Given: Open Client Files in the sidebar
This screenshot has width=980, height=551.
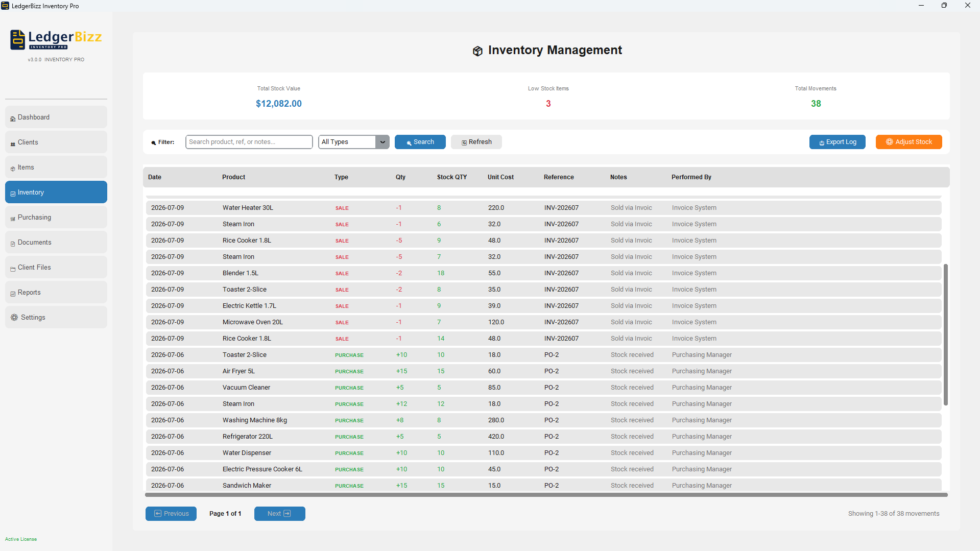Looking at the screenshot, I should (x=56, y=268).
